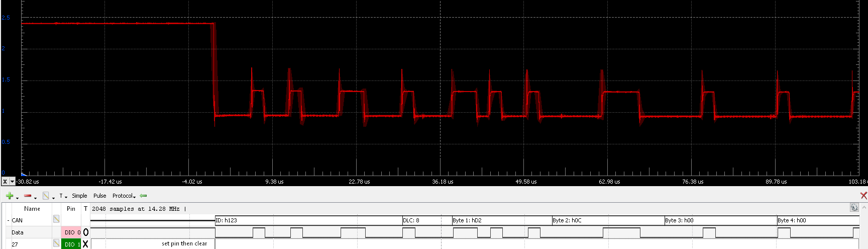Select the signal named 27
This screenshot has height=249, width=868.
click(x=15, y=244)
